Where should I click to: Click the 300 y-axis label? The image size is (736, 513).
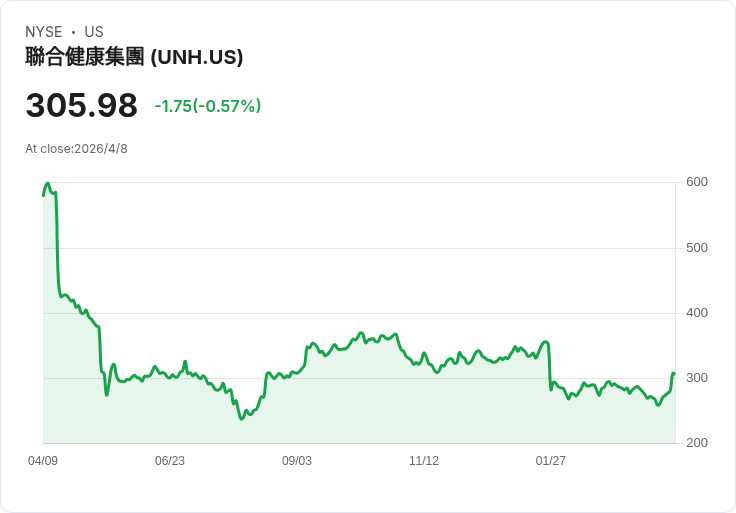[697, 378]
